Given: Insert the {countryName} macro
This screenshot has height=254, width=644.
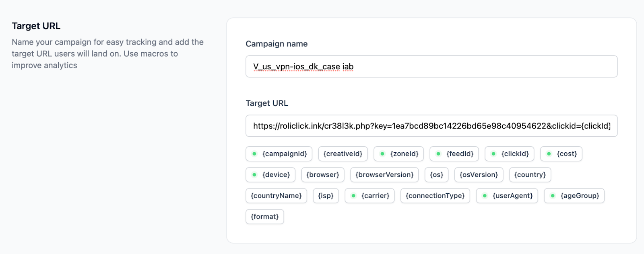Looking at the screenshot, I should pyautogui.click(x=276, y=196).
